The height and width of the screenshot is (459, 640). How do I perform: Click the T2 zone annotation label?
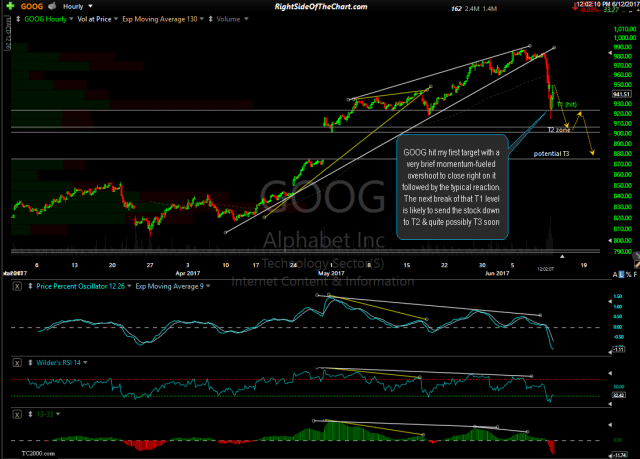[x=559, y=130]
